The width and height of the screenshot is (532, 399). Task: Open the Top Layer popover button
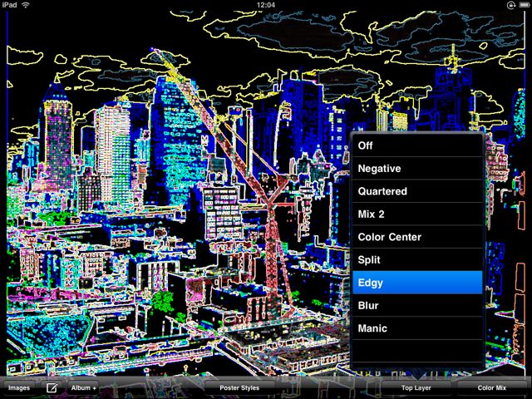[416, 388]
